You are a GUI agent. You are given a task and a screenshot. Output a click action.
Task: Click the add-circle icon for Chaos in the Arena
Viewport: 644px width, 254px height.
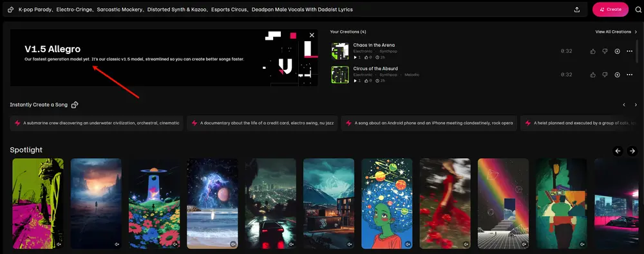click(x=617, y=51)
